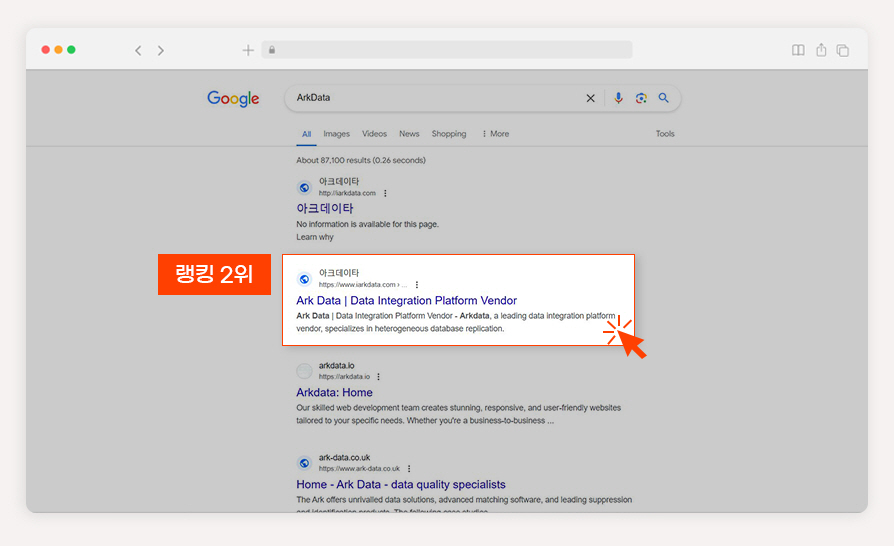Open the 아크데이타 result title link

324,209
